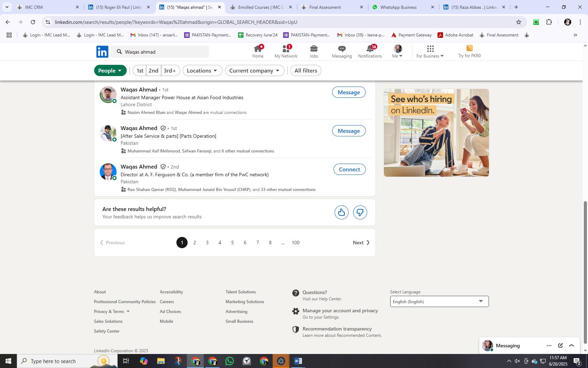Open Adobe Acrobat bookmark

[455, 35]
